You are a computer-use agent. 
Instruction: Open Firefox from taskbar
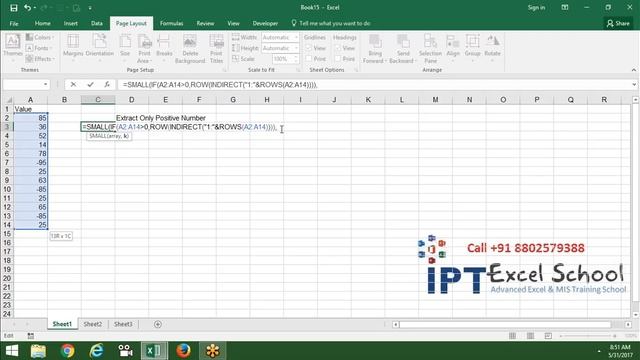183,351
